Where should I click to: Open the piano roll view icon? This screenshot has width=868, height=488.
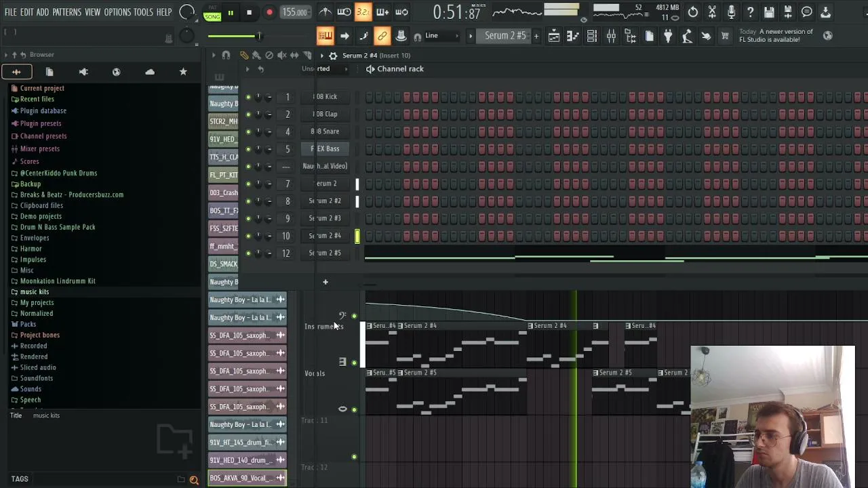(x=573, y=36)
